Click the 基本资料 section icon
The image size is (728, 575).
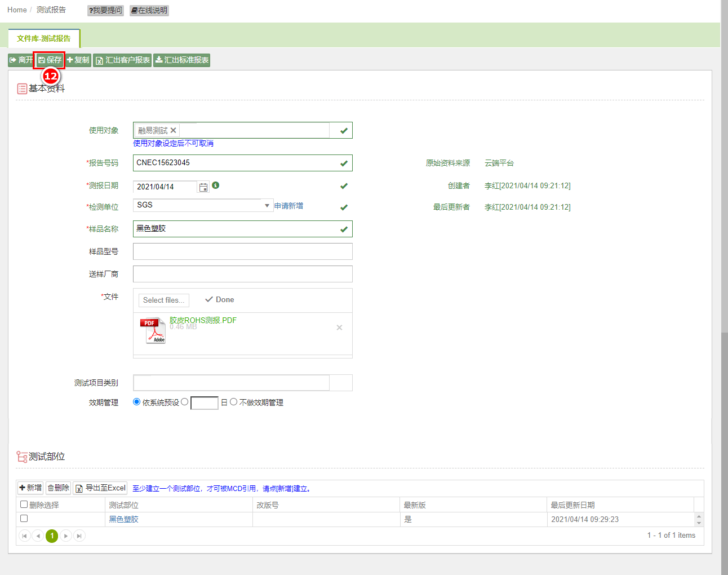(x=22, y=89)
